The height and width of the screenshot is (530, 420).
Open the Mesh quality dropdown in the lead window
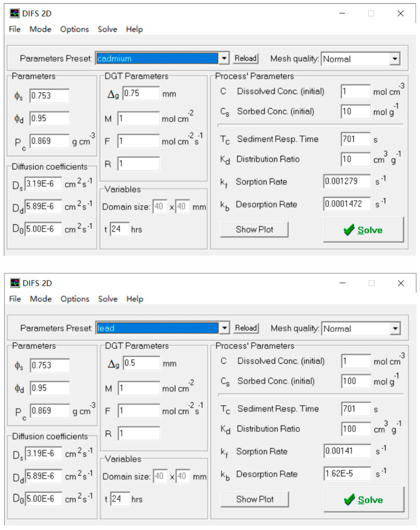click(x=395, y=328)
